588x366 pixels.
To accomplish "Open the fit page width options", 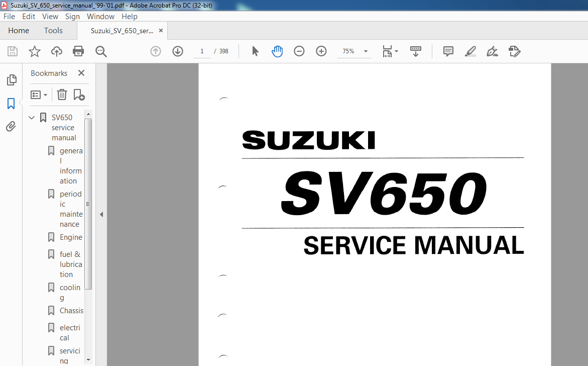I will (x=390, y=51).
